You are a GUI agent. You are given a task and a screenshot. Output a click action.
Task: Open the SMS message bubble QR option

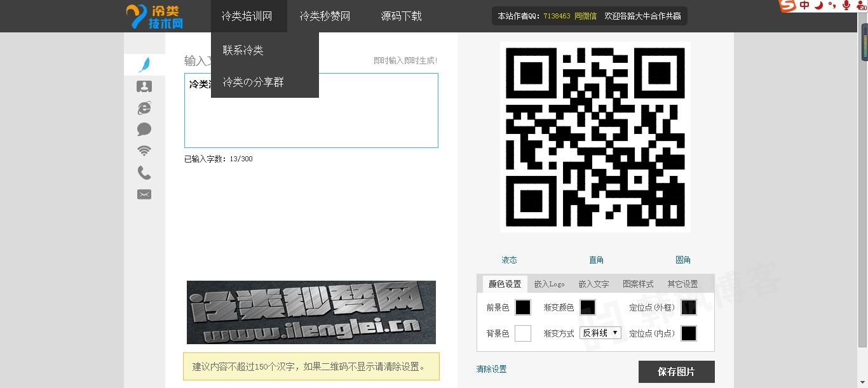pos(144,129)
